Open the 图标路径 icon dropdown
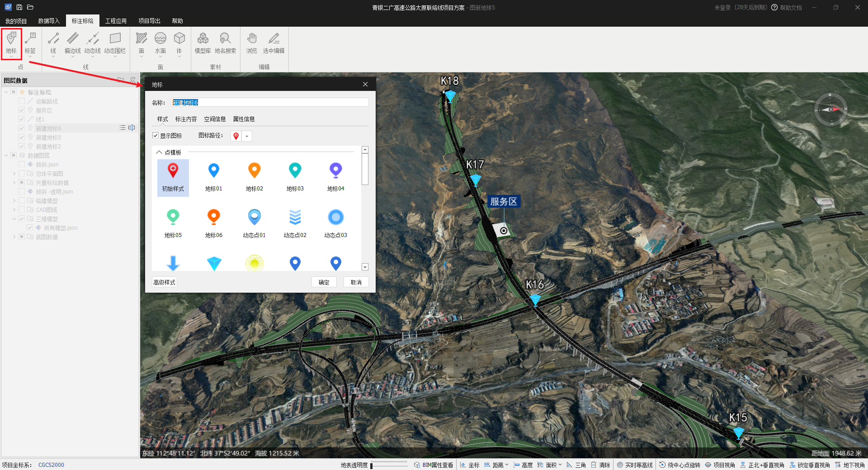Image resolution: width=868 pixels, height=470 pixels. pos(247,136)
